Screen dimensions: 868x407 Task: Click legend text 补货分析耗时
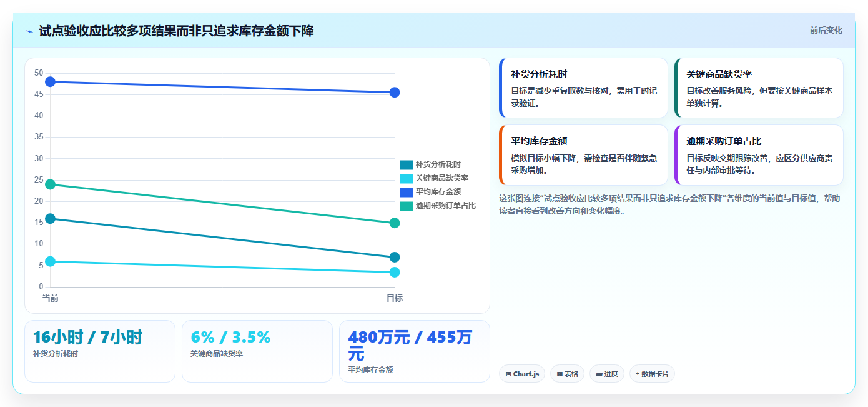click(x=438, y=164)
